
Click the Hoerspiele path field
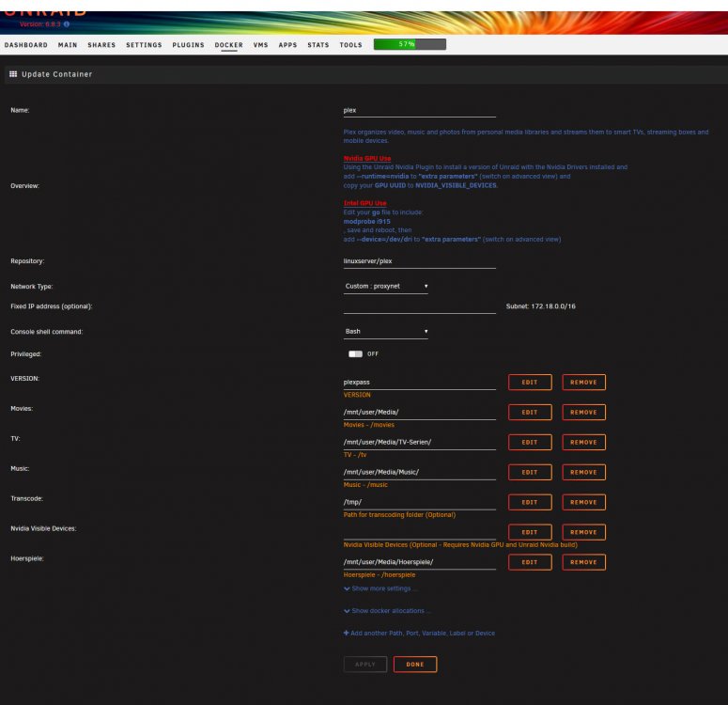pos(420,562)
